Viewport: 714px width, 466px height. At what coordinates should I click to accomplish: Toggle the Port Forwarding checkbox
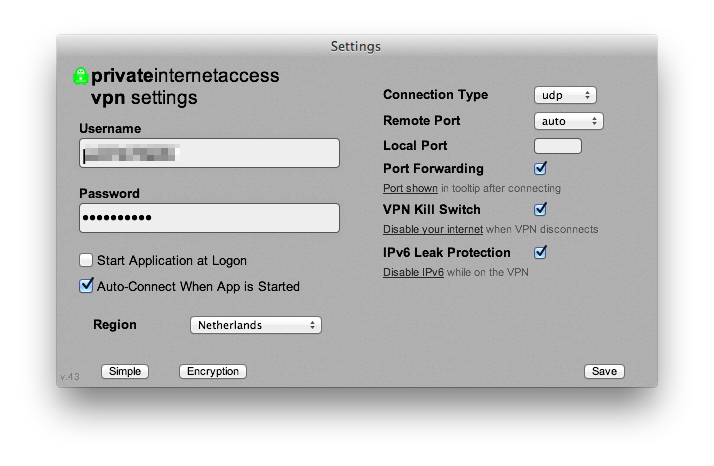(x=541, y=168)
